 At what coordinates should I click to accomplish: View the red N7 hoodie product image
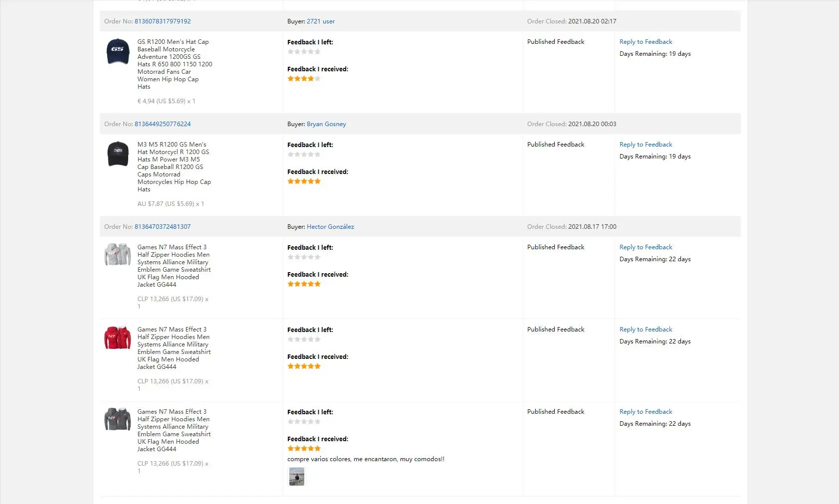(x=118, y=337)
